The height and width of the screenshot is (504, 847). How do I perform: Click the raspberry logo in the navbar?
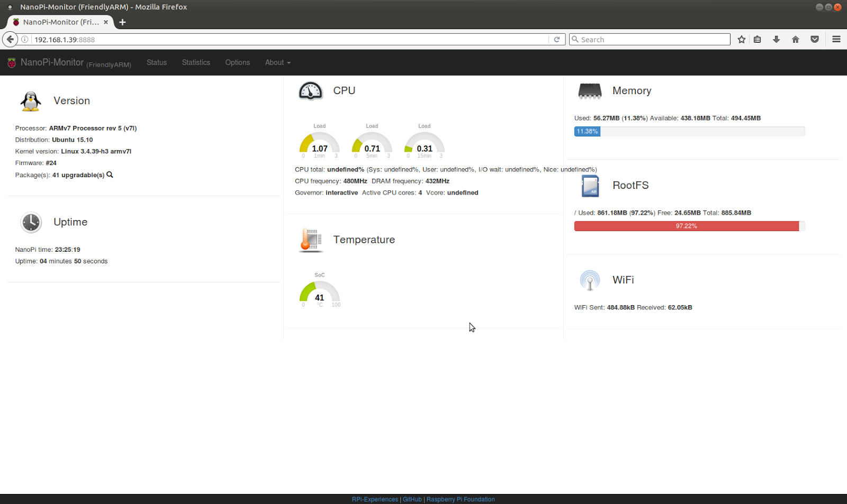click(12, 63)
